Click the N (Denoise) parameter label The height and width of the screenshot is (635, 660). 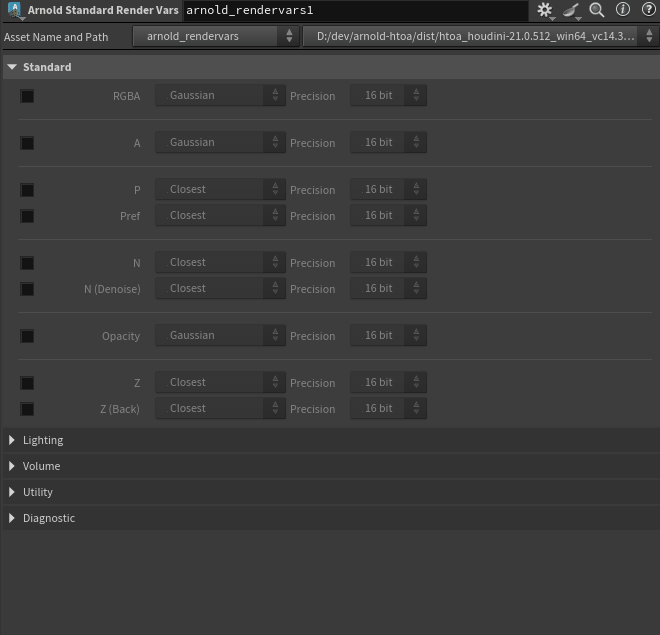[112, 289]
